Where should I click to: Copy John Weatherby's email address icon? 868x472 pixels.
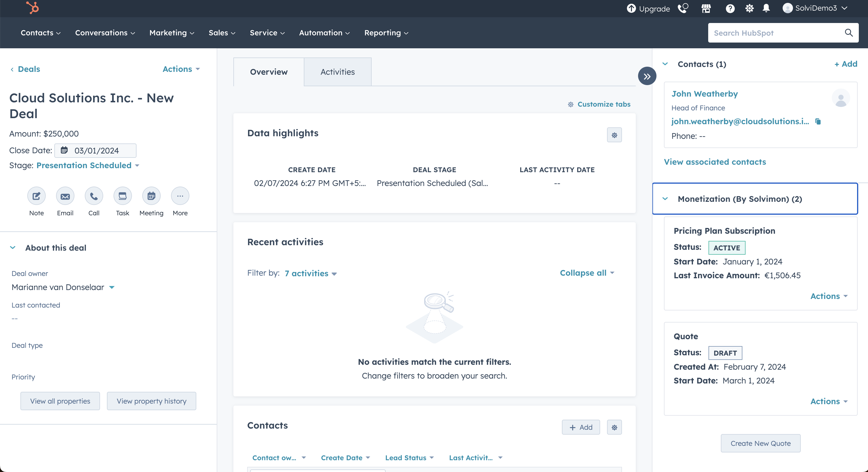(818, 122)
